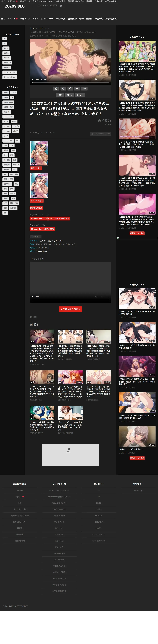Viewport: 158px width, 644px height.
Task: Click the flag report button under the video
Action: (77, 88)
